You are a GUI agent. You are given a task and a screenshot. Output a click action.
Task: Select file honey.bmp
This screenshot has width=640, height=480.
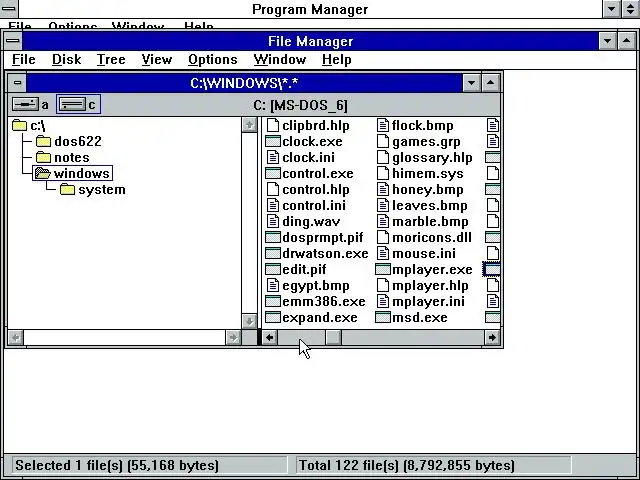pyautogui.click(x=427, y=189)
